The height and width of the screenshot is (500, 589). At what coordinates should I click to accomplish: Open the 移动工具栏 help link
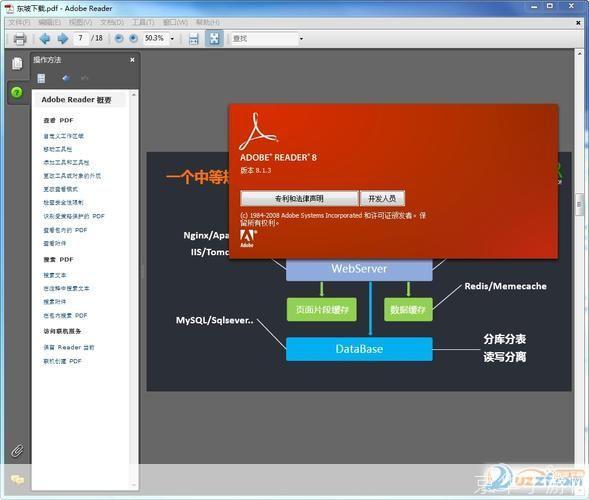point(57,149)
